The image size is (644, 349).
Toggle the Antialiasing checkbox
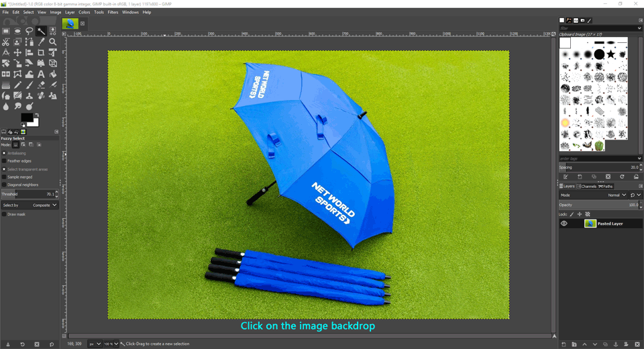(4, 153)
